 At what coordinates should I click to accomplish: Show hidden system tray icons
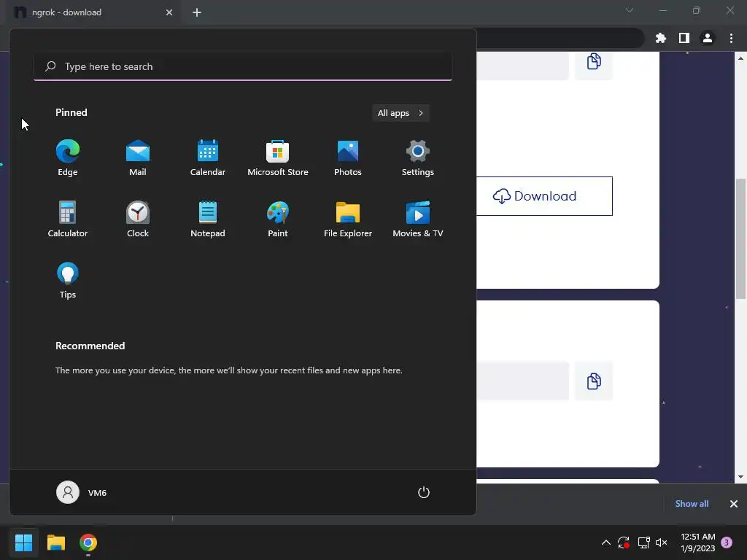606,542
